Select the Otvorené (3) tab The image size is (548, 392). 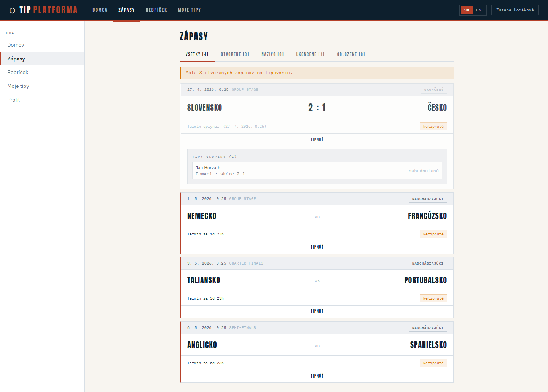[x=235, y=54]
